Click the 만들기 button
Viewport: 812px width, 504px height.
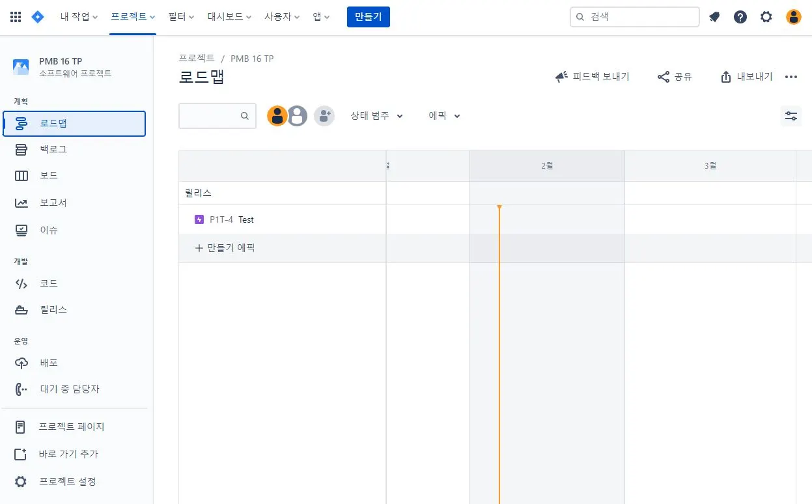pyautogui.click(x=368, y=16)
